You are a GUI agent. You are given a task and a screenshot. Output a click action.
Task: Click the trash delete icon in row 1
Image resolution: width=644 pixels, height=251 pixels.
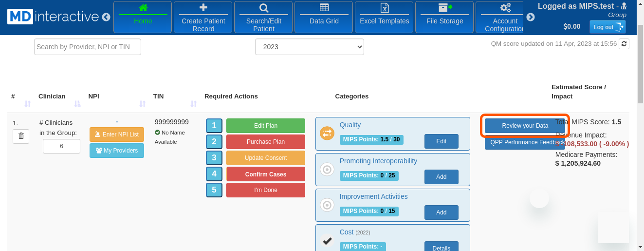point(21,136)
